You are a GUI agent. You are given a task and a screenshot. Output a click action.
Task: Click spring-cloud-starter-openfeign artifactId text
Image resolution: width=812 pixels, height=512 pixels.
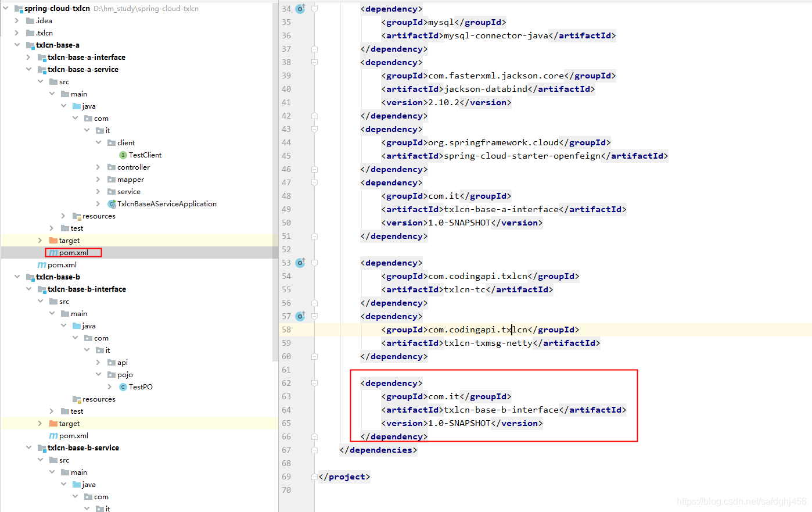522,156
